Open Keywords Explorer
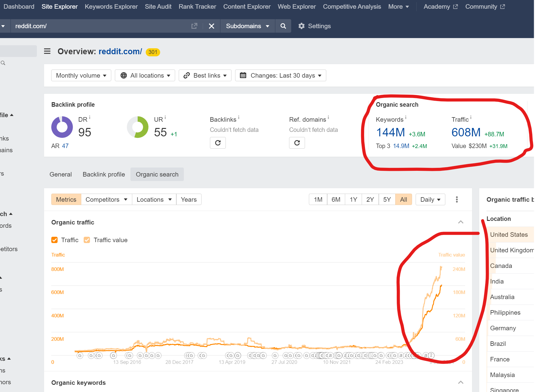The height and width of the screenshot is (392, 535). coord(111,7)
